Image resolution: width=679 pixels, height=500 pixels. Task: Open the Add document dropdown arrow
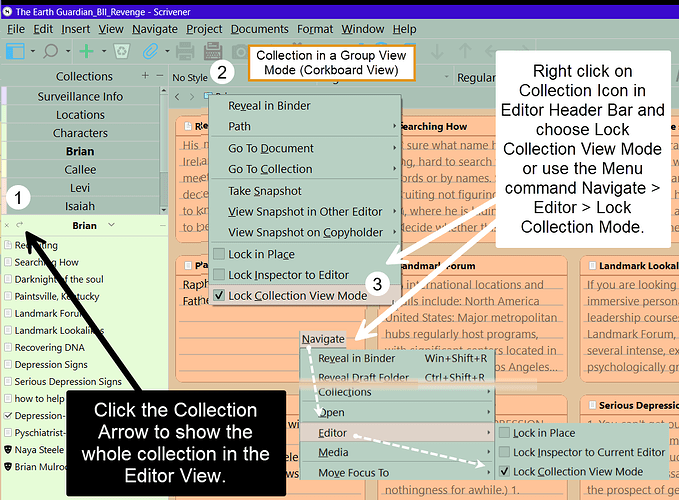(104, 51)
